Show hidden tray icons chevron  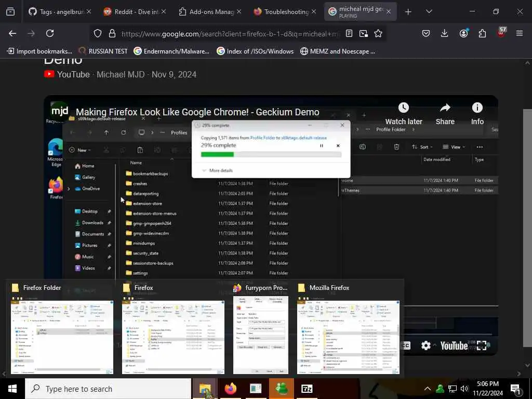[428, 389]
